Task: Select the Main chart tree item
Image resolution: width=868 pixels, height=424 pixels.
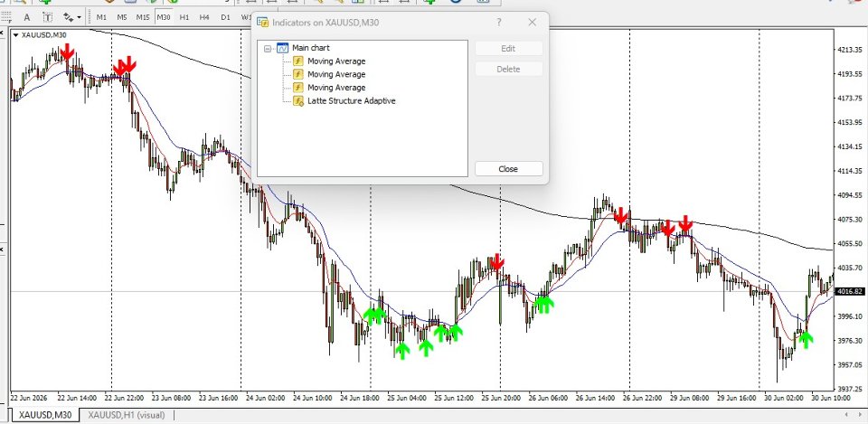Action: tap(310, 48)
